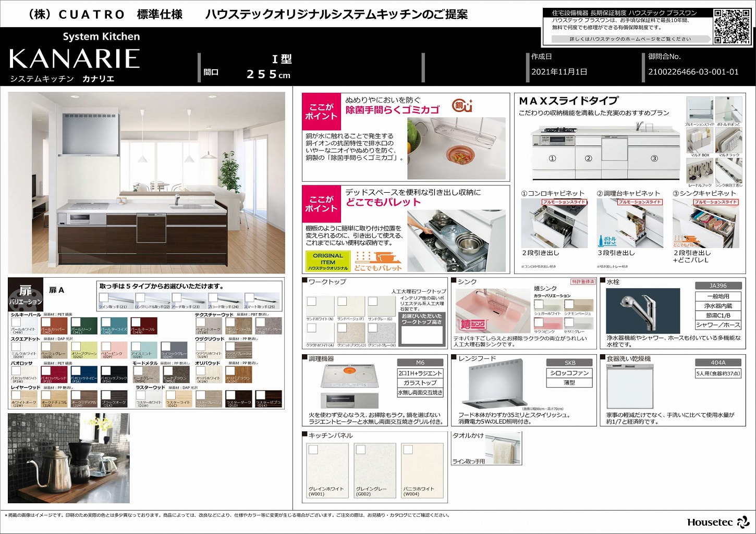756x534 pixels.
Task: Select the ベビーピンク(D2P) door swatch
Action: coord(113,350)
